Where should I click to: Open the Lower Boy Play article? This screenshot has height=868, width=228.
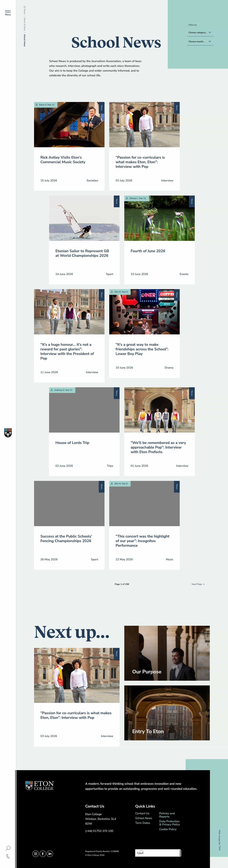[142, 349]
